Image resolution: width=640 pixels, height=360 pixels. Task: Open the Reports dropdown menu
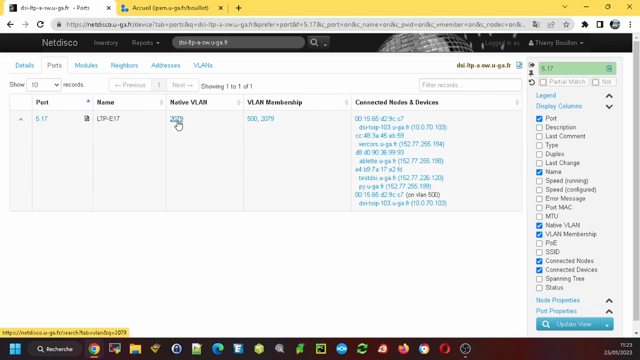[x=145, y=43]
